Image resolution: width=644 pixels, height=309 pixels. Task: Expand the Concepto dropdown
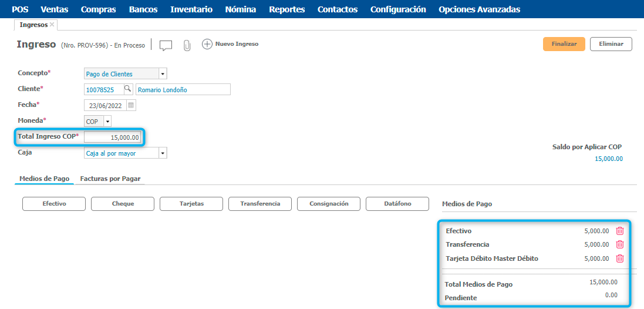[x=163, y=74]
